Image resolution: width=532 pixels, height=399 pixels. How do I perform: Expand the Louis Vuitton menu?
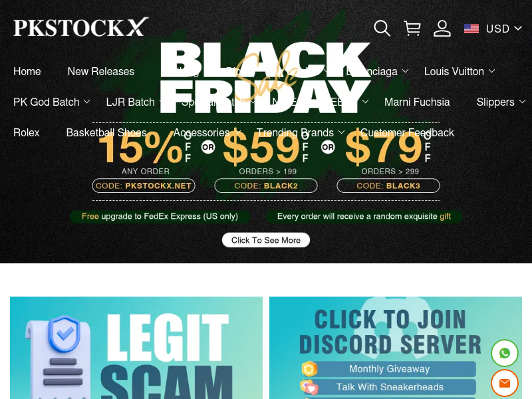coord(460,71)
